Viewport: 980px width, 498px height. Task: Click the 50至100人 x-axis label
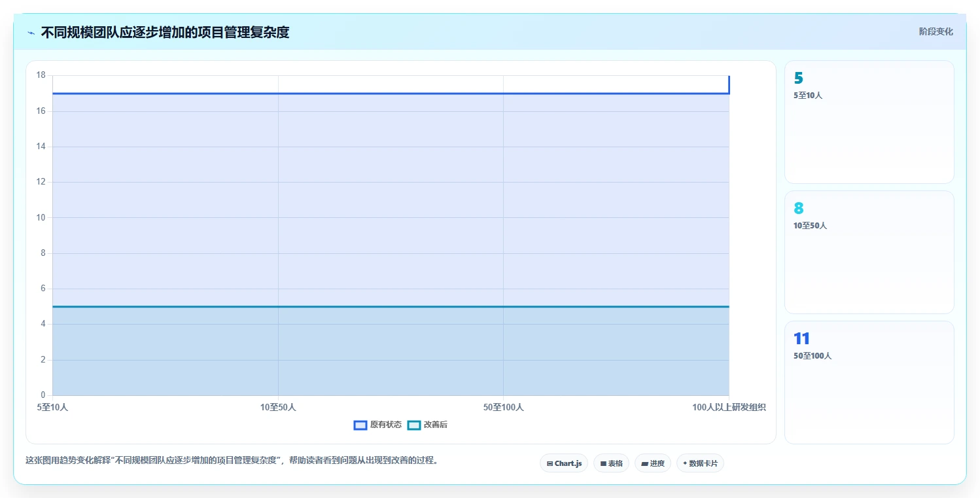click(x=504, y=407)
